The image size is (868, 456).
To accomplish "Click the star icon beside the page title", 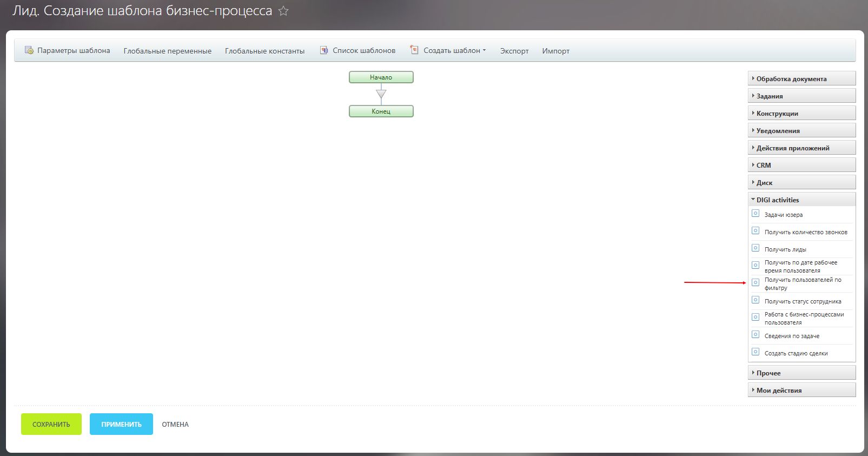I will (x=283, y=11).
